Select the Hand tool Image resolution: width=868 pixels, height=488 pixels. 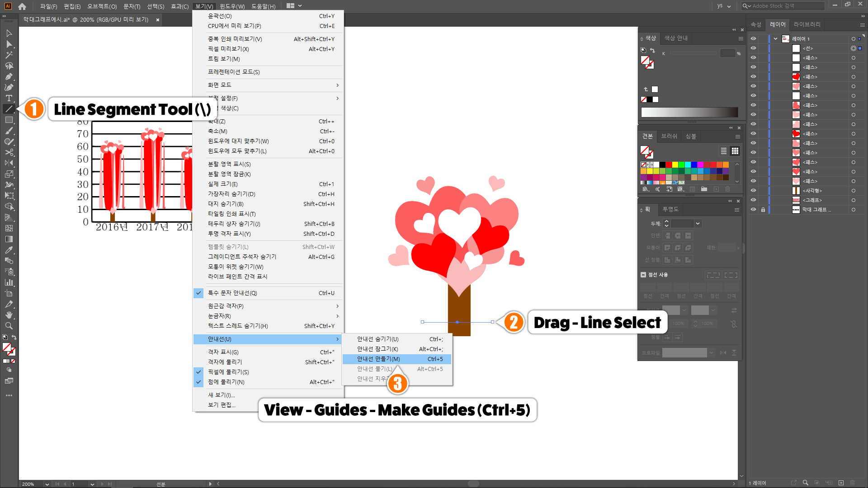(9, 315)
